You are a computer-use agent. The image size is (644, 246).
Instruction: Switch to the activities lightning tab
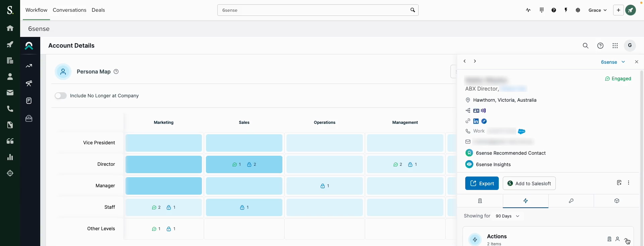(526, 201)
